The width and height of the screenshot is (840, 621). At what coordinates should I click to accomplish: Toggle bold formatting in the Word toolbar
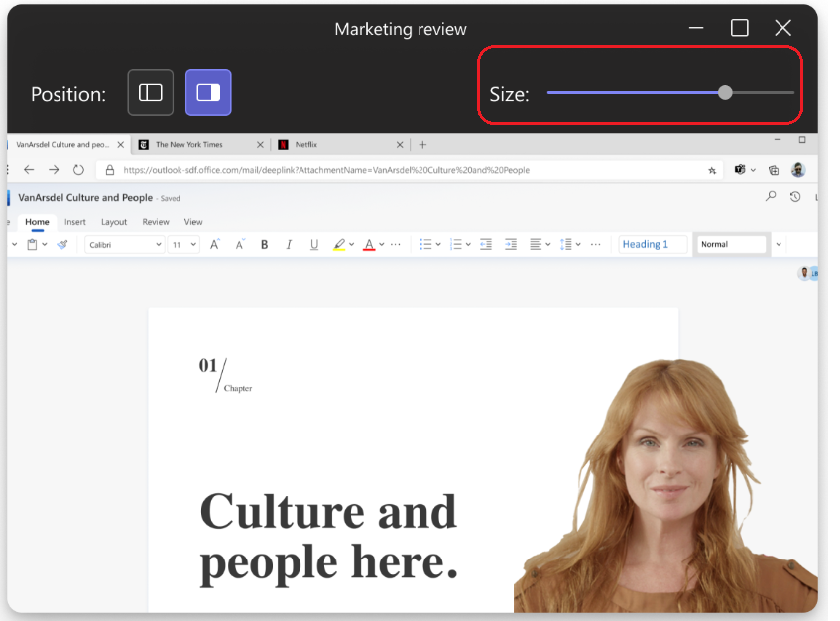[x=263, y=244]
